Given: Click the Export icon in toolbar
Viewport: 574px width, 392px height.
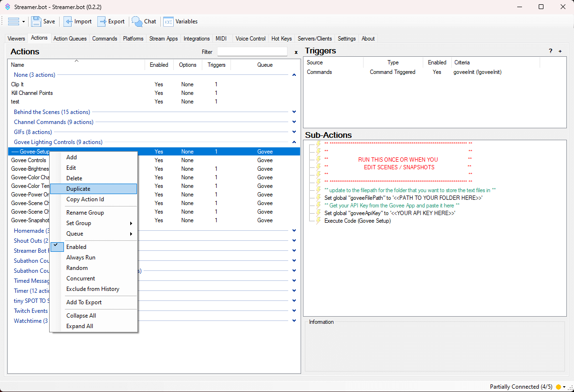Looking at the screenshot, I should click(x=102, y=21).
